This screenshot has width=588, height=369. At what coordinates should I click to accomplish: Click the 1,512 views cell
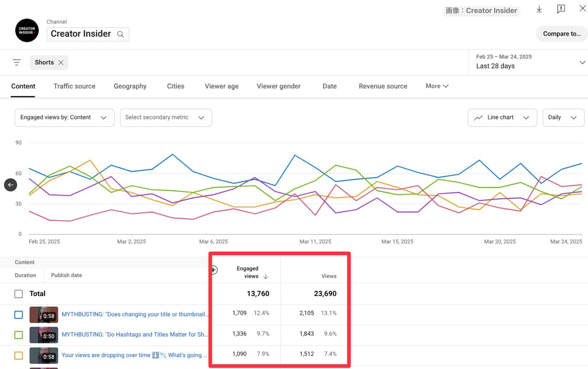click(x=307, y=354)
